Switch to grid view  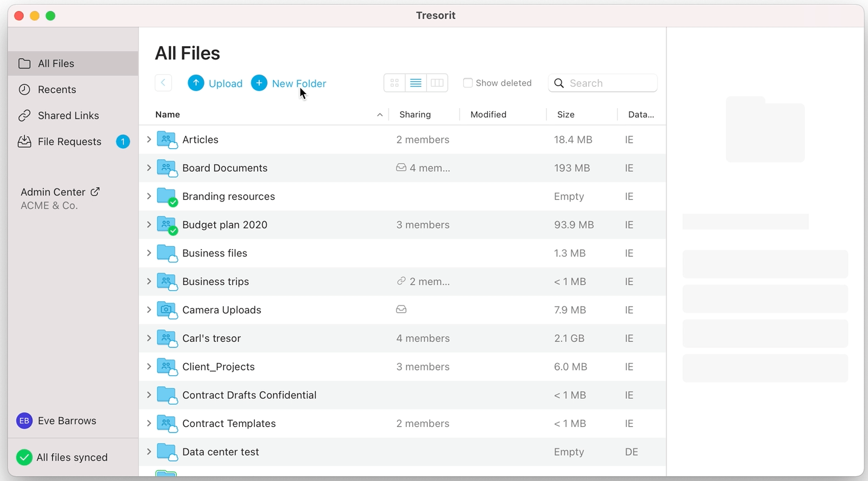pos(395,83)
